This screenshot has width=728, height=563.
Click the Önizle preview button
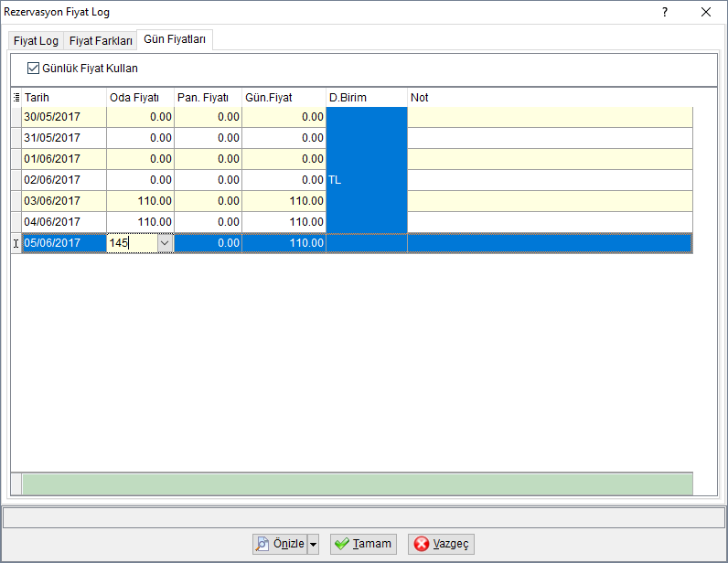click(280, 544)
